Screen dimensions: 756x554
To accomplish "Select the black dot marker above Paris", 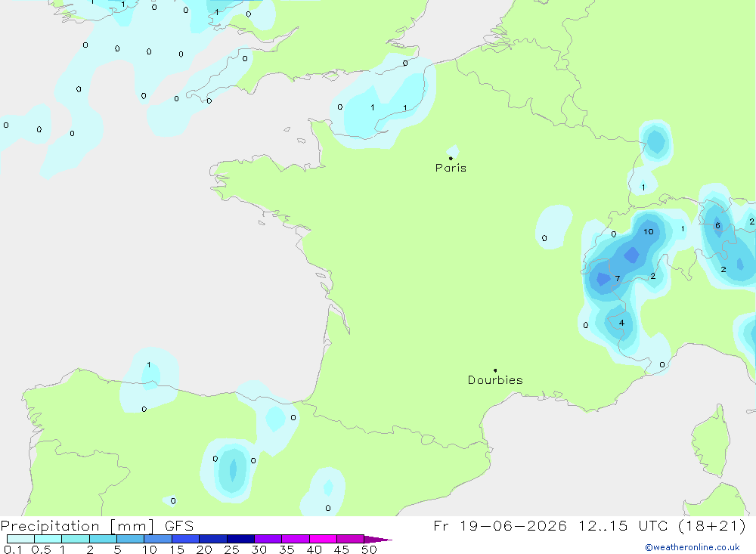I will (x=451, y=158).
